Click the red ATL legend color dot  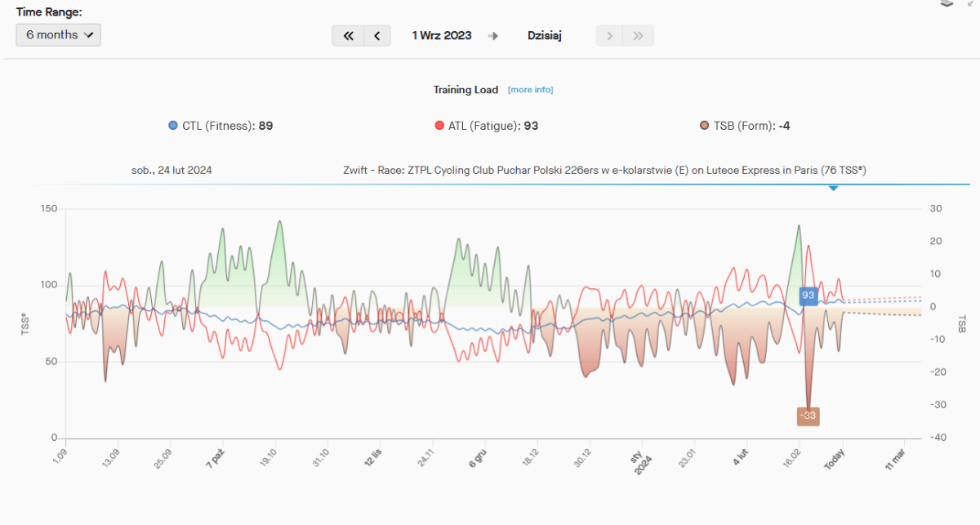click(x=439, y=126)
